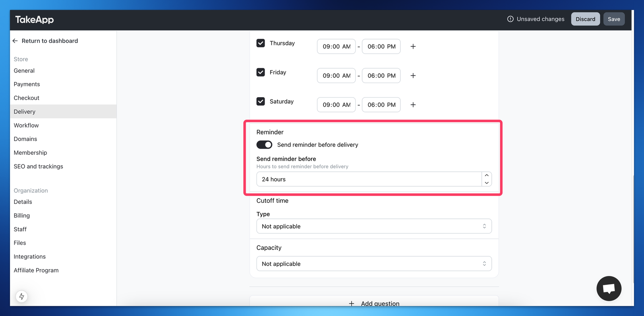Open the Cutoff time Type dropdown

374,226
